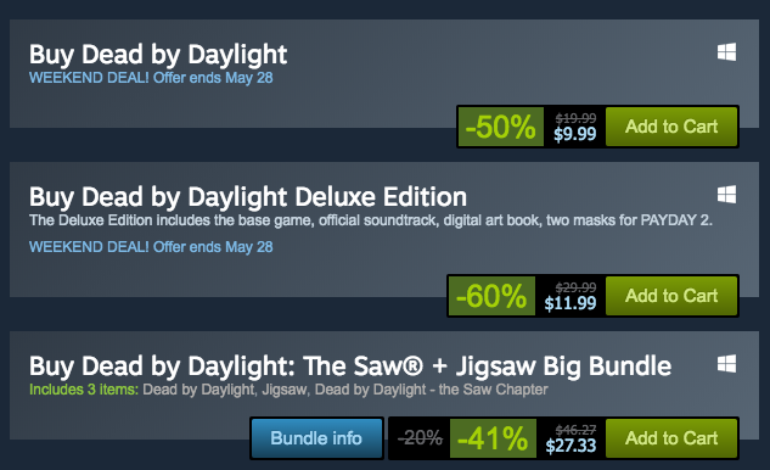Click Windows icon in Deluxe Edition box
The height and width of the screenshot is (470, 770).
tap(727, 193)
